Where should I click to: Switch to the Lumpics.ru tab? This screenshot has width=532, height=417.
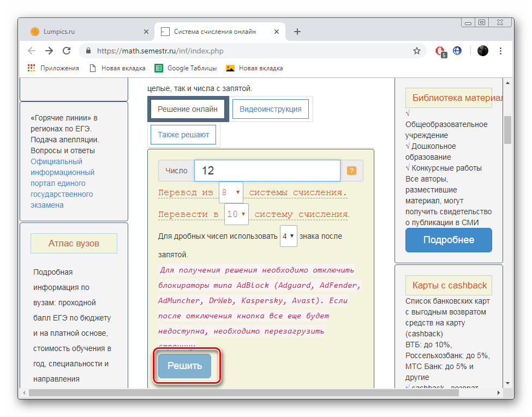[x=89, y=32]
